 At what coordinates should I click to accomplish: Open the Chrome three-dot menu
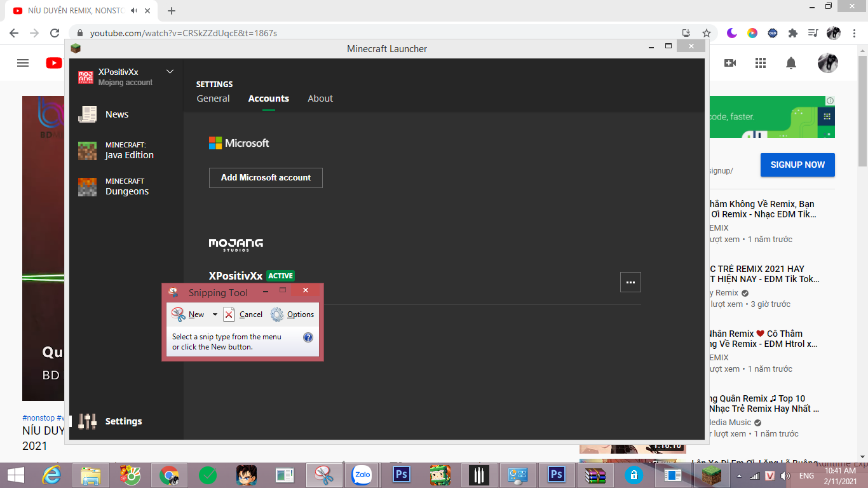[x=853, y=33]
